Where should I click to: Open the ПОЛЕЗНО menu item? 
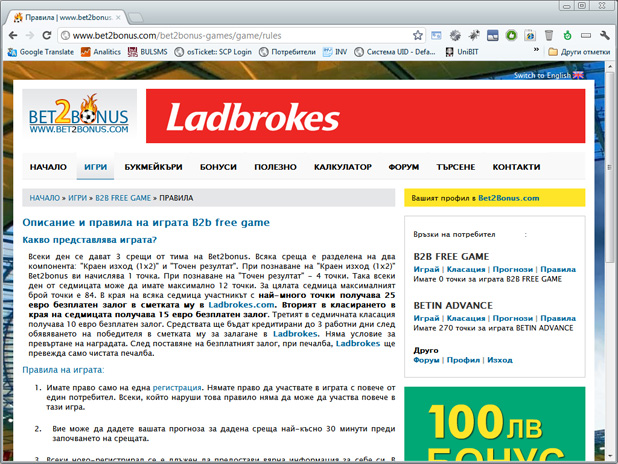[x=275, y=167]
